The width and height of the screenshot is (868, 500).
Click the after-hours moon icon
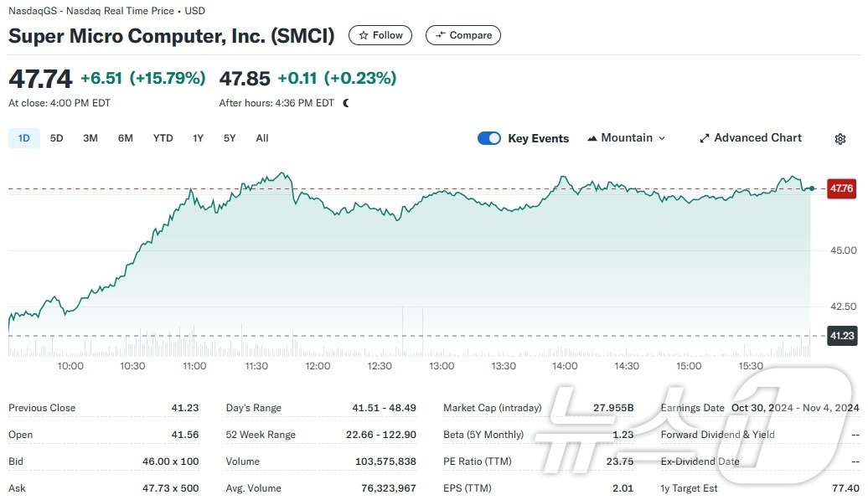346,103
